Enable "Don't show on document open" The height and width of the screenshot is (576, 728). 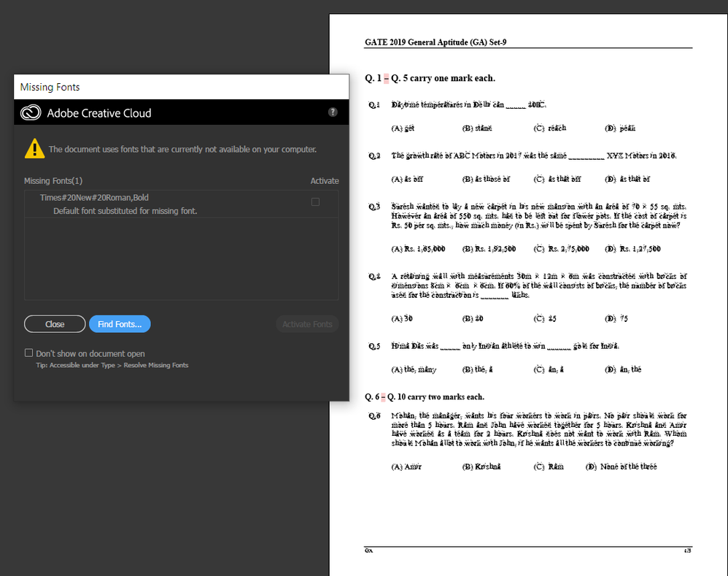(x=28, y=353)
